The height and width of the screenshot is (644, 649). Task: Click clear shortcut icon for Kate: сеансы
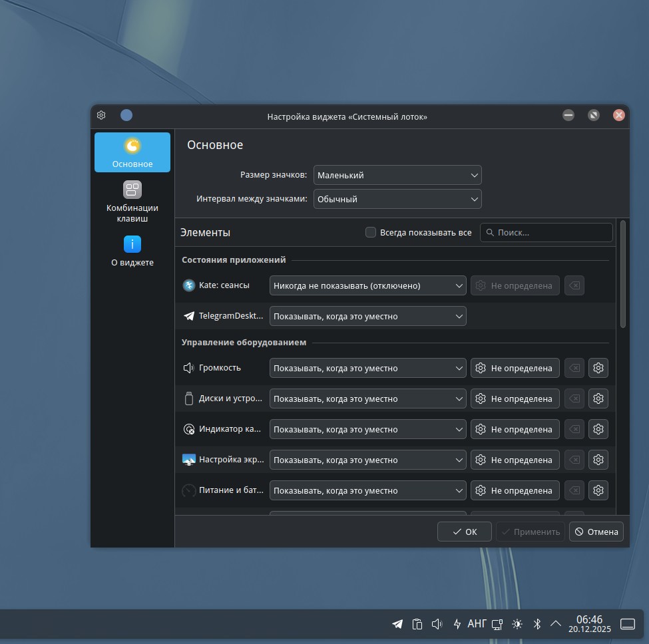click(574, 285)
